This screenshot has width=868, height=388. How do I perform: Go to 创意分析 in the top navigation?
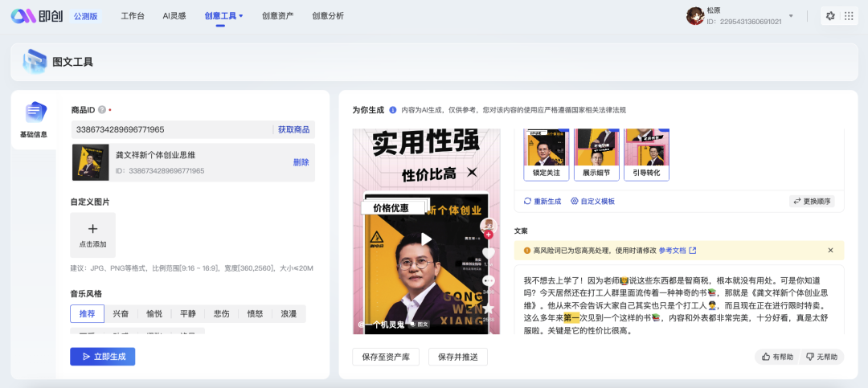coord(328,16)
